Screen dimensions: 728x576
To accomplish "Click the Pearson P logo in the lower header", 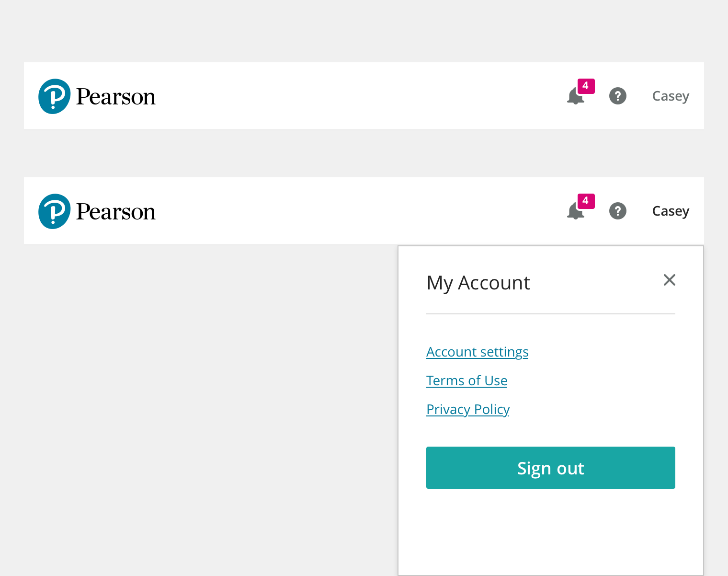I will tap(55, 211).
